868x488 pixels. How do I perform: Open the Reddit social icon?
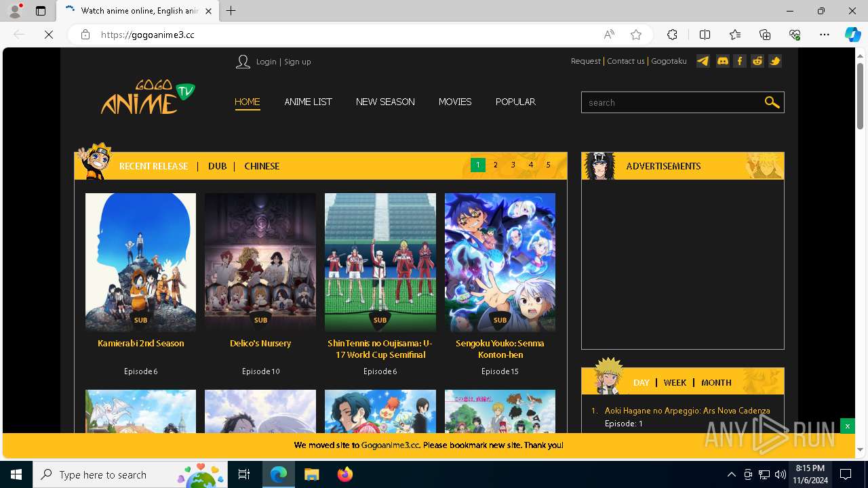pos(757,61)
